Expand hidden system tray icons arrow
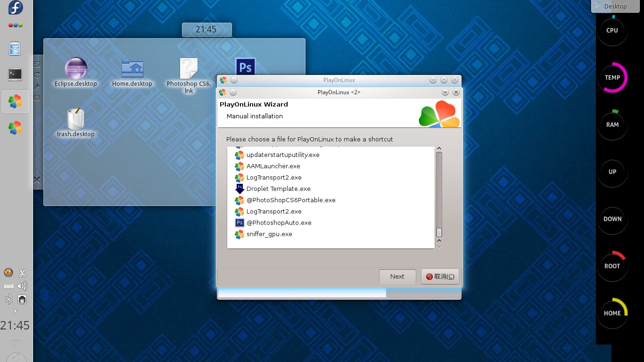The image size is (644, 362). point(16,311)
